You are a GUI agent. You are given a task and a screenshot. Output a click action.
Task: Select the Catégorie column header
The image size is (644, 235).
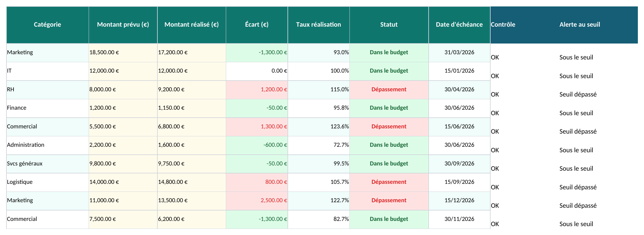(x=48, y=25)
